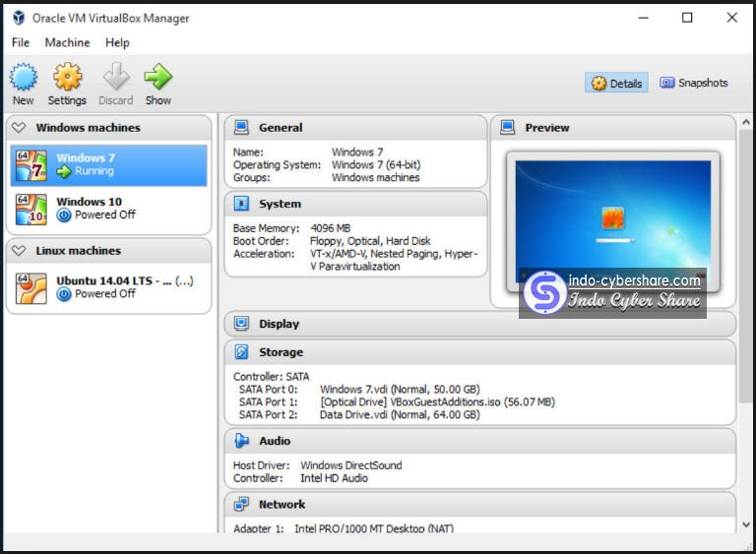
Task: Click the green Running status arrow
Action: 64,171
